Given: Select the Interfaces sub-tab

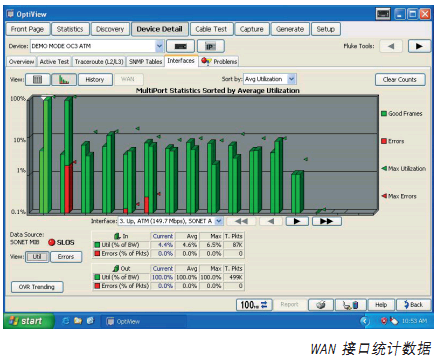Looking at the screenshot, I should pyautogui.click(x=181, y=61).
